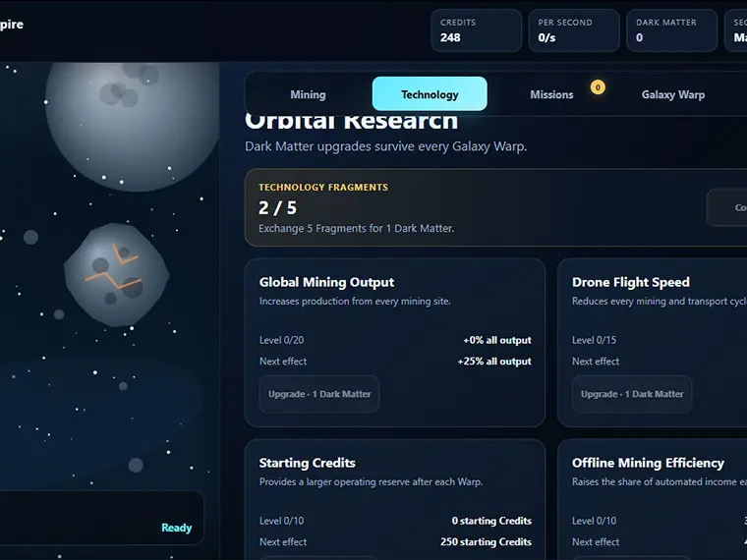This screenshot has height=560, width=747.
Task: Click the cracked asteroid to mine
Action: 116,275
